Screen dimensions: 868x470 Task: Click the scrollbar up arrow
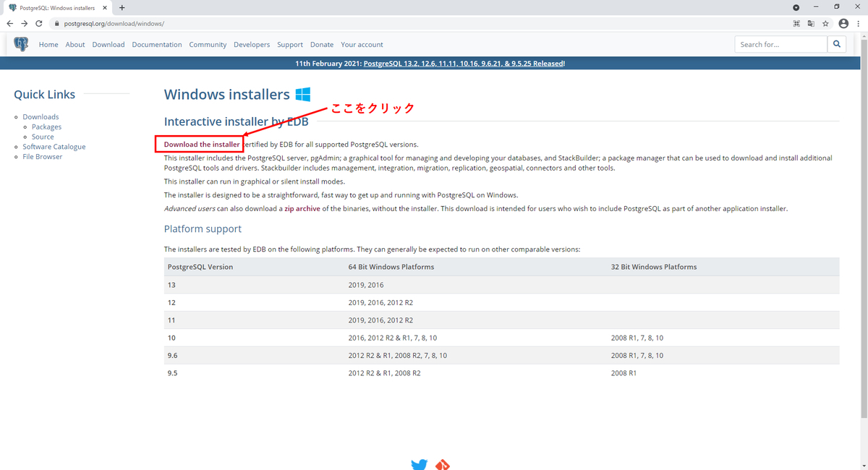[x=864, y=36]
